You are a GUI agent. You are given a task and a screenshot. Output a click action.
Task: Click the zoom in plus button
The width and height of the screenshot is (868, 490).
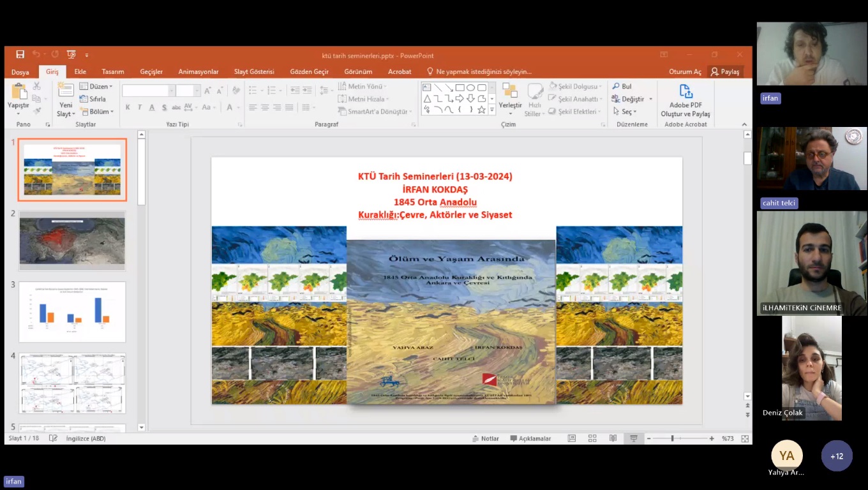(x=712, y=438)
